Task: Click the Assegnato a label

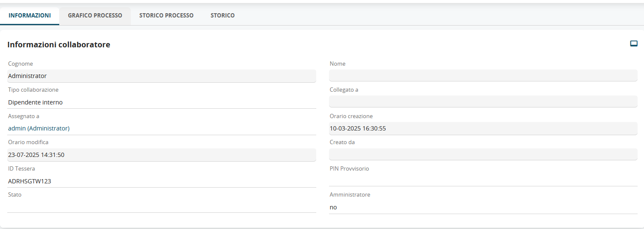Action: click(x=23, y=116)
